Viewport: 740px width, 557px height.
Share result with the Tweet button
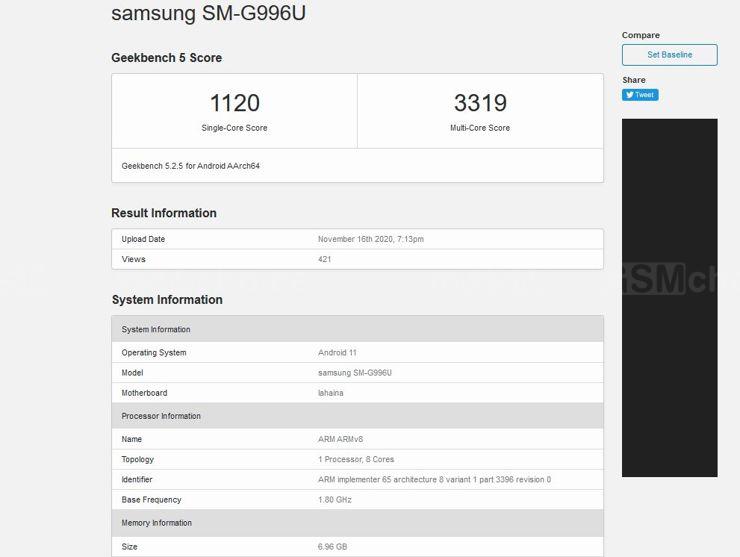(x=640, y=95)
